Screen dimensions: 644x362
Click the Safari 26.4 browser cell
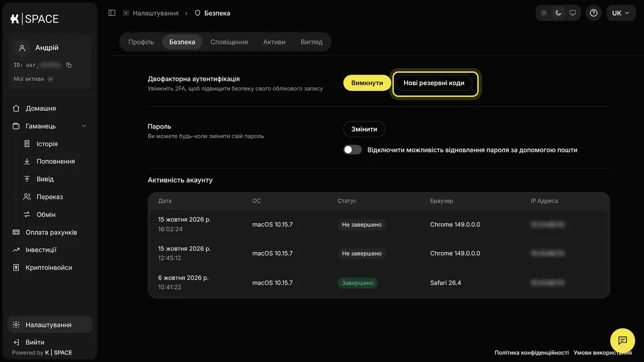coord(446,283)
